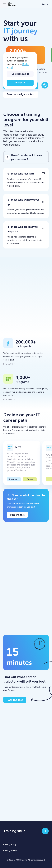Click the deep dive badge icon

[x=43, y=229]
